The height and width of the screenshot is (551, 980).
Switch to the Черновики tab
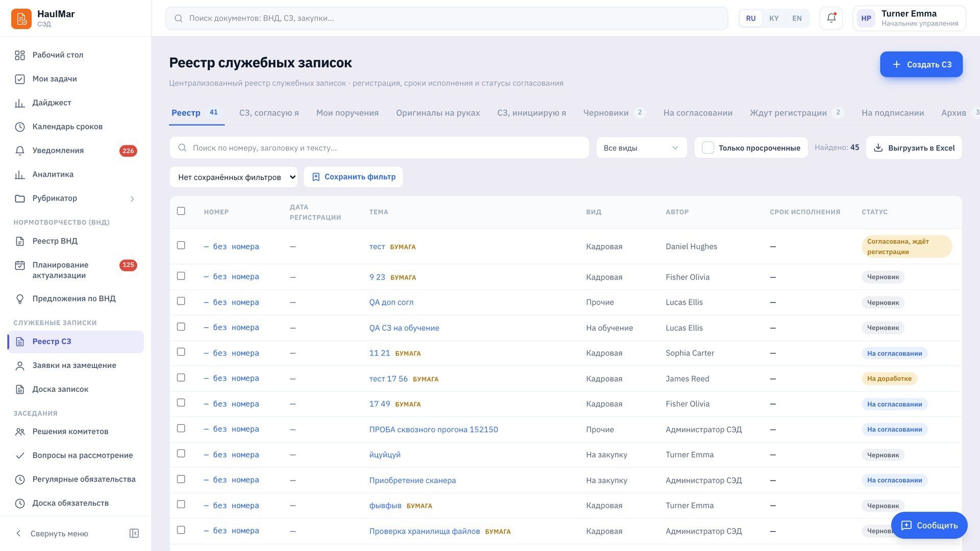[x=614, y=113]
